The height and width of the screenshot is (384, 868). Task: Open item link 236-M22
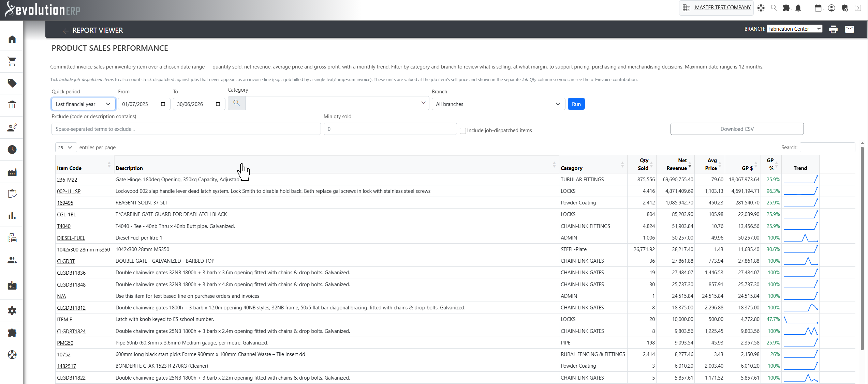pyautogui.click(x=67, y=180)
